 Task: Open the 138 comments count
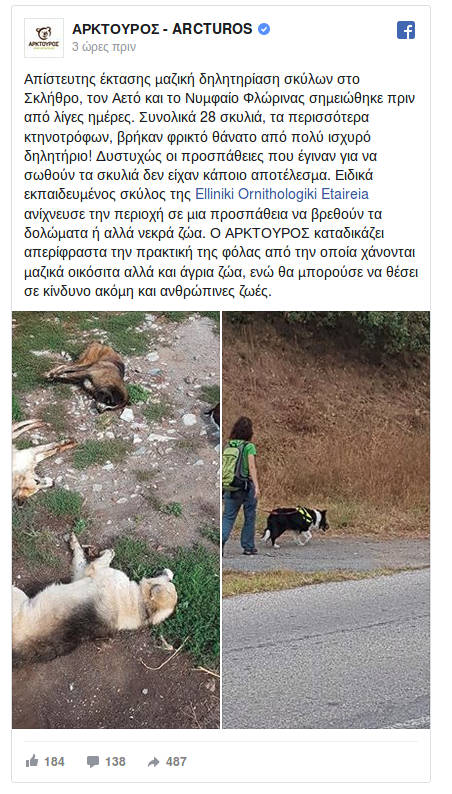tap(115, 762)
